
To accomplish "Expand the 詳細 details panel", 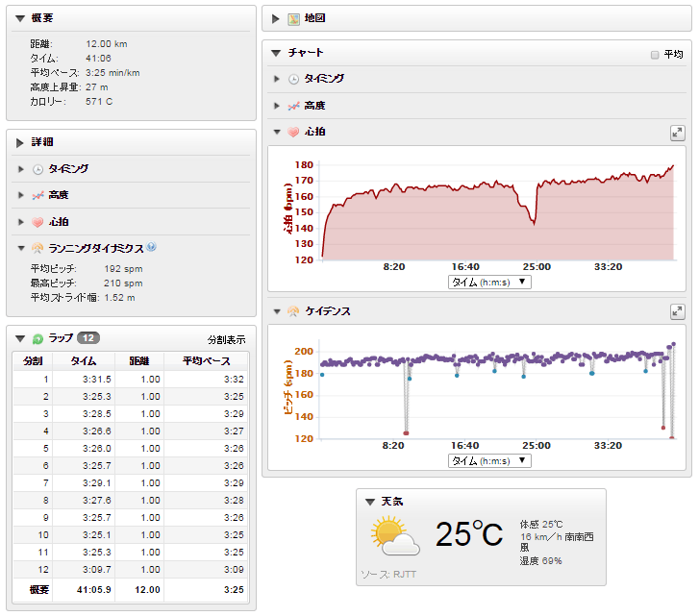I will pyautogui.click(x=20, y=142).
